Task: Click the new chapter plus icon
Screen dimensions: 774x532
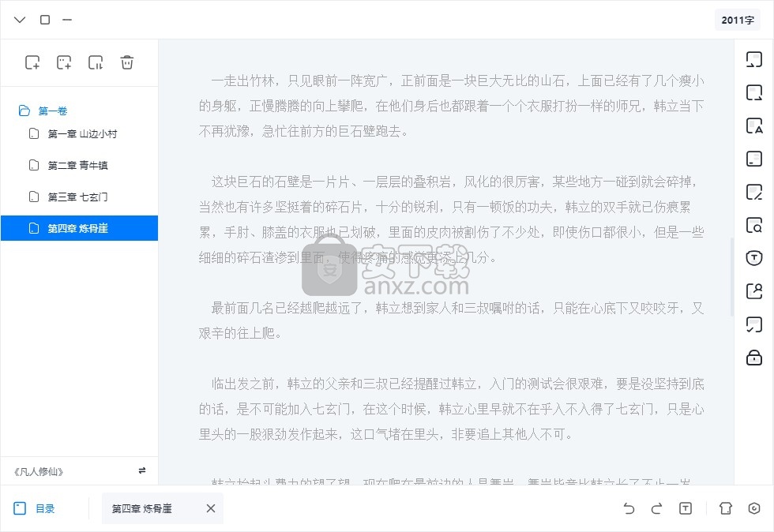Action: pos(32,62)
